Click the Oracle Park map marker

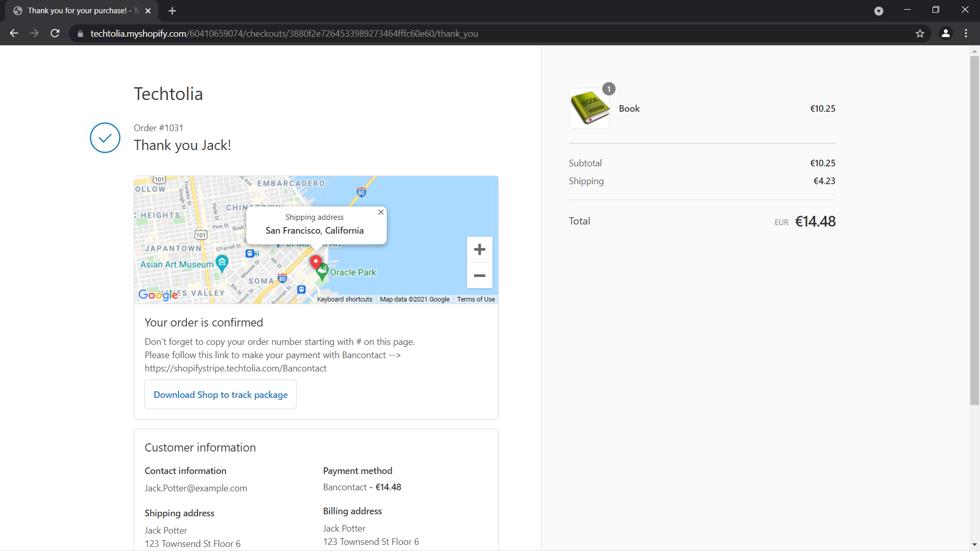click(x=322, y=272)
